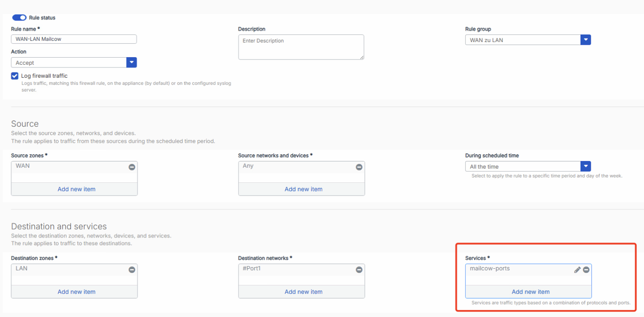Viewport: 644px width, 317px height.
Task: Uncheck Log firewall traffic checkbox
Action: coord(15,76)
